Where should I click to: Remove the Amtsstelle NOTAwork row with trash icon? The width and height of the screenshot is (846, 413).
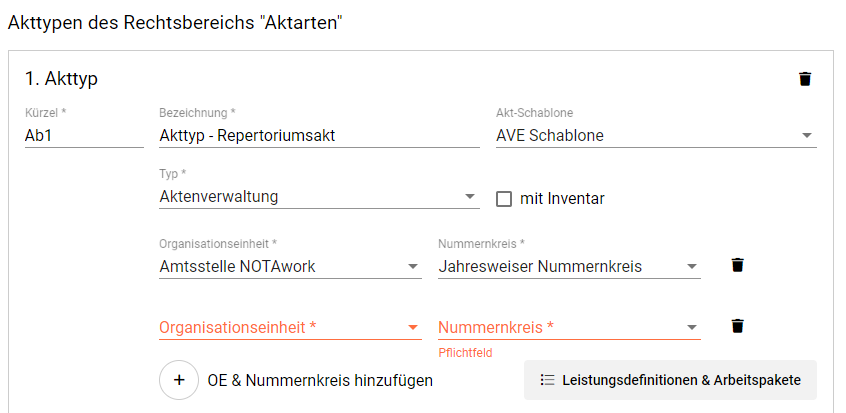pos(738,265)
